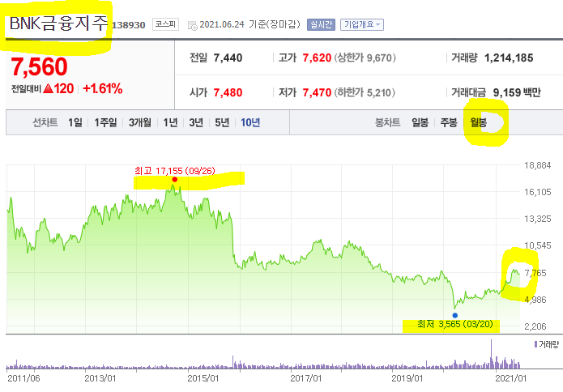Show the 5년 chart range
This screenshot has width=563, height=392.
(x=222, y=123)
